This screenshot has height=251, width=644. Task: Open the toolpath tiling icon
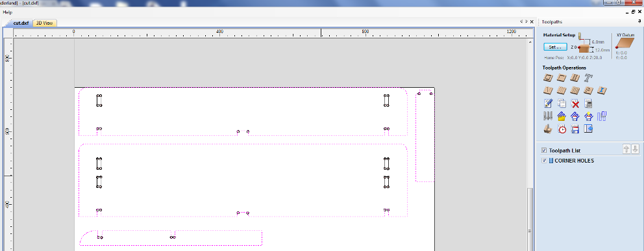(x=602, y=116)
